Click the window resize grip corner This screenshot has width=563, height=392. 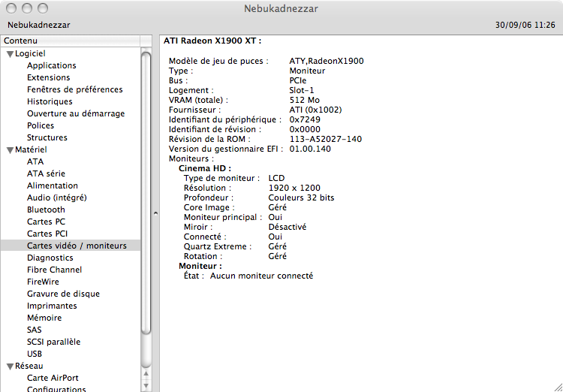point(558,387)
